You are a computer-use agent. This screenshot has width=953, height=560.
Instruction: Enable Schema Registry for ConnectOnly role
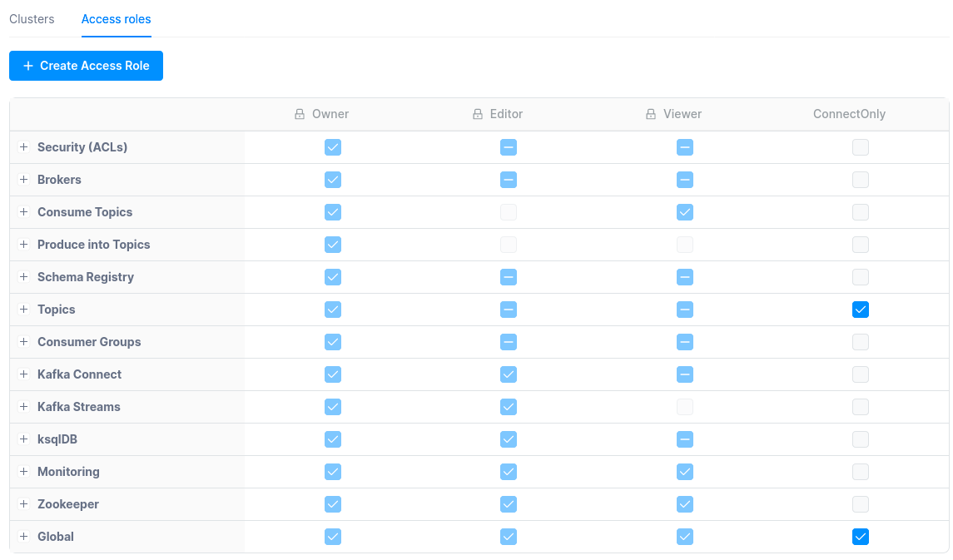[861, 278]
